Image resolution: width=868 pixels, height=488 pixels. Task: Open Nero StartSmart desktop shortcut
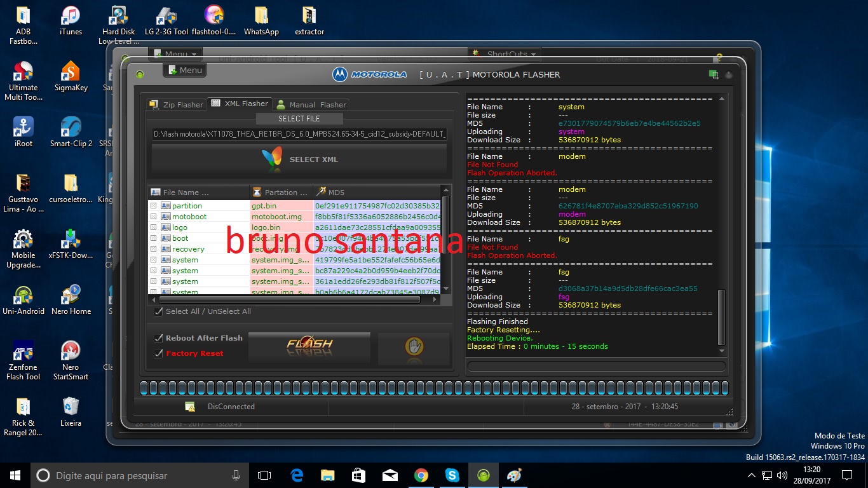71,361
